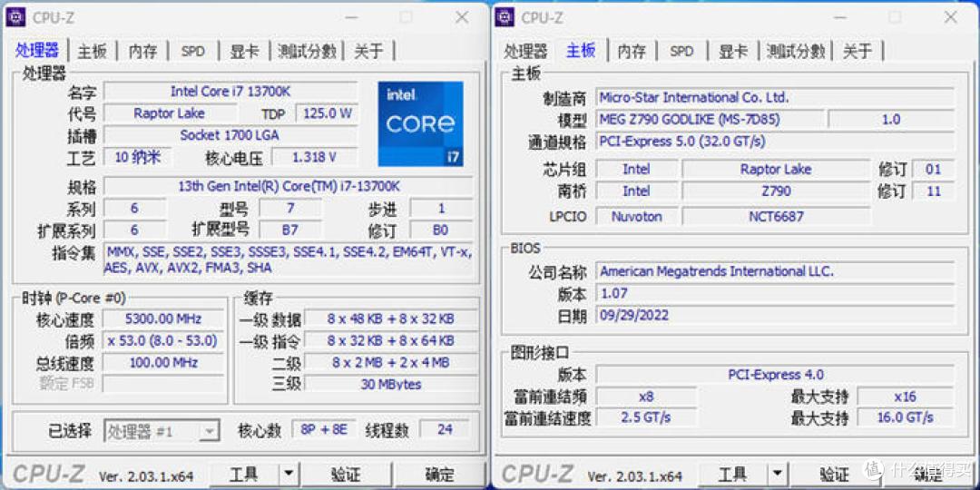
Task: Click code name value Raptor Lake in left window
Action: (170, 113)
